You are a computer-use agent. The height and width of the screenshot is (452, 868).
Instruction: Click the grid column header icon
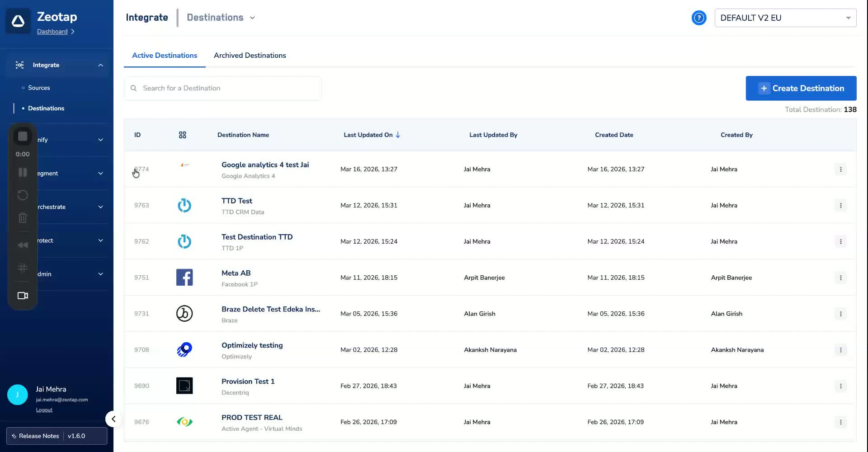pos(183,135)
